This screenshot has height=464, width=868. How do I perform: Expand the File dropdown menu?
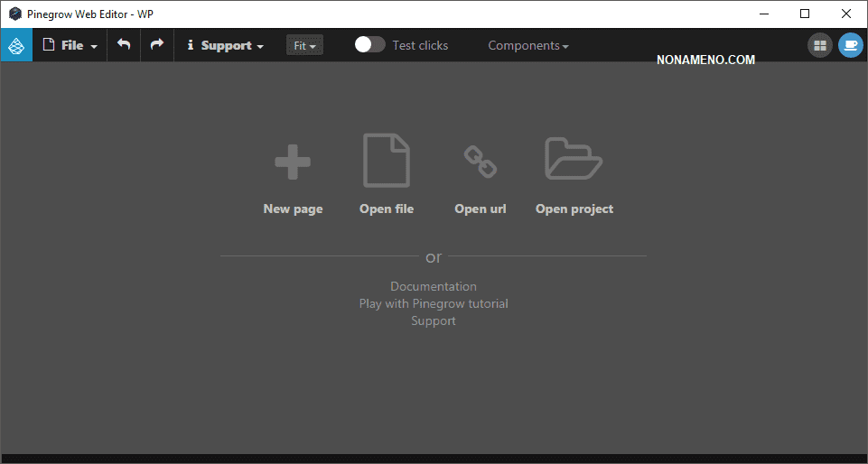70,45
